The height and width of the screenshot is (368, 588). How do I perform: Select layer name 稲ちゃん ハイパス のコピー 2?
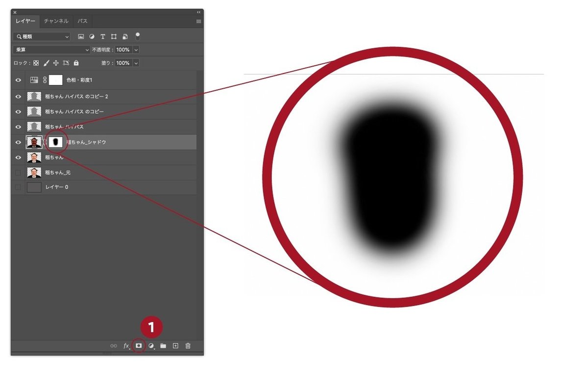tap(76, 97)
